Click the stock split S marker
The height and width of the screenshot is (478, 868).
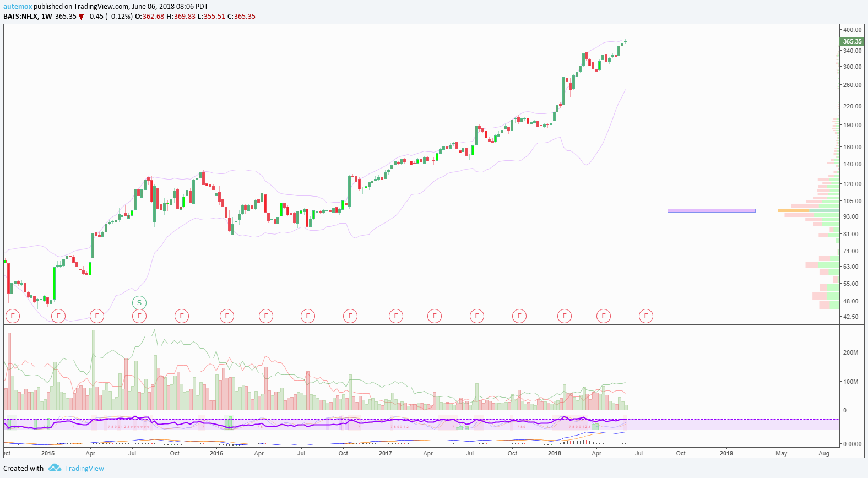(x=139, y=302)
